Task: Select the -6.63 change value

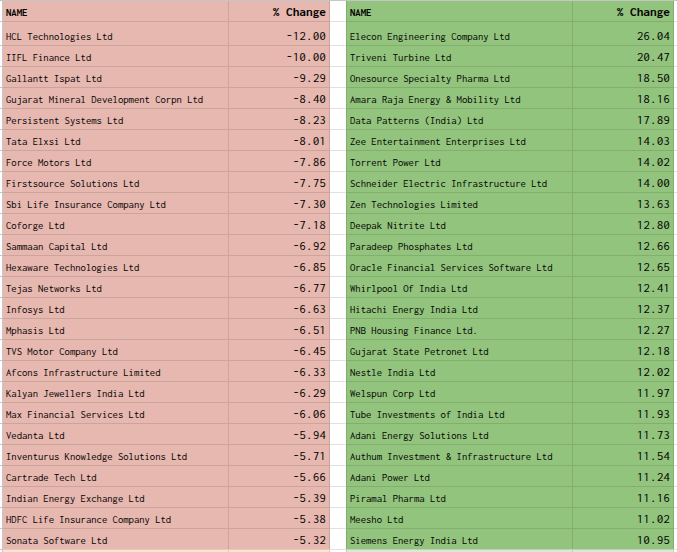Action: tap(310, 310)
